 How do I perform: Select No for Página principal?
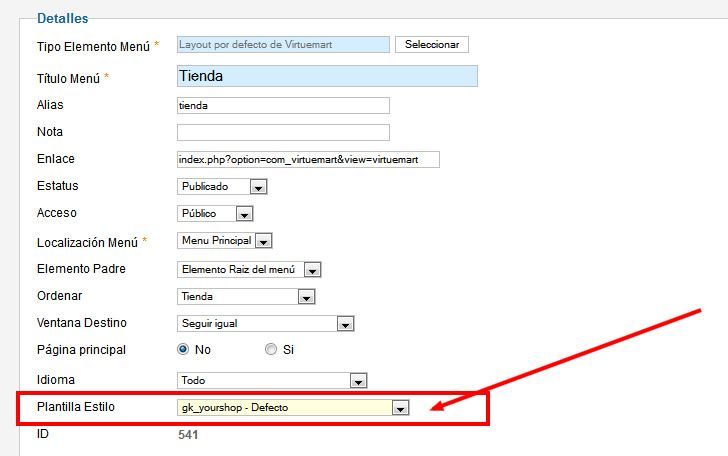(x=183, y=349)
